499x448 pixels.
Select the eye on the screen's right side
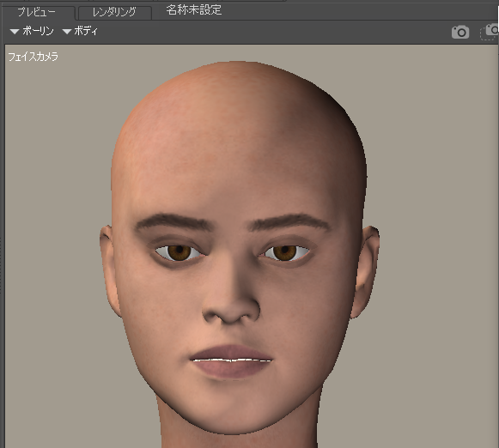(x=285, y=253)
